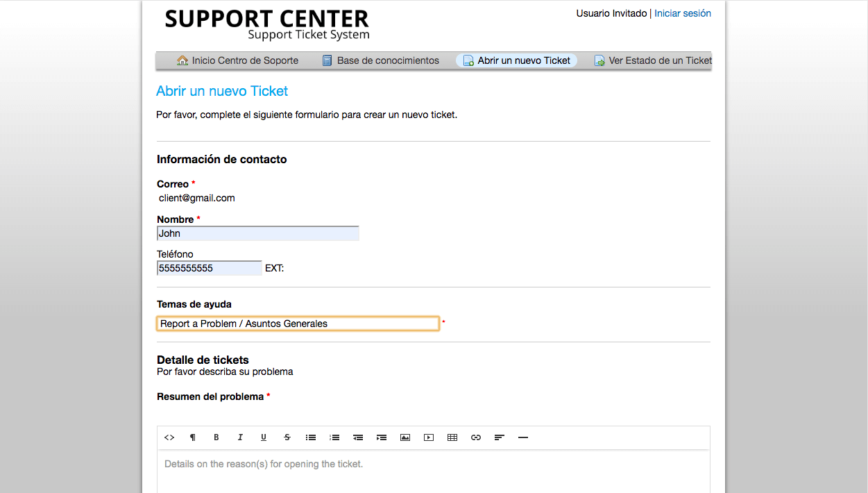This screenshot has height=493, width=868.
Task: Go to Base de conocimientos tab
Action: click(x=381, y=60)
